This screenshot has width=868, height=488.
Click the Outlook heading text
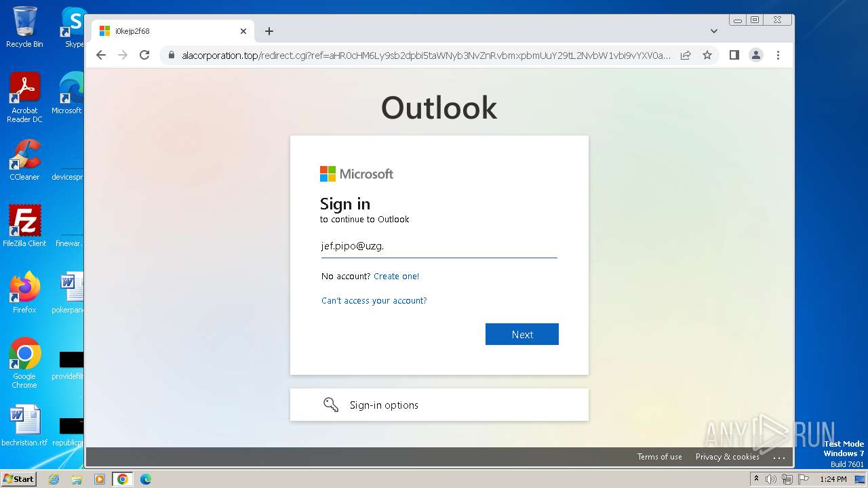(439, 108)
